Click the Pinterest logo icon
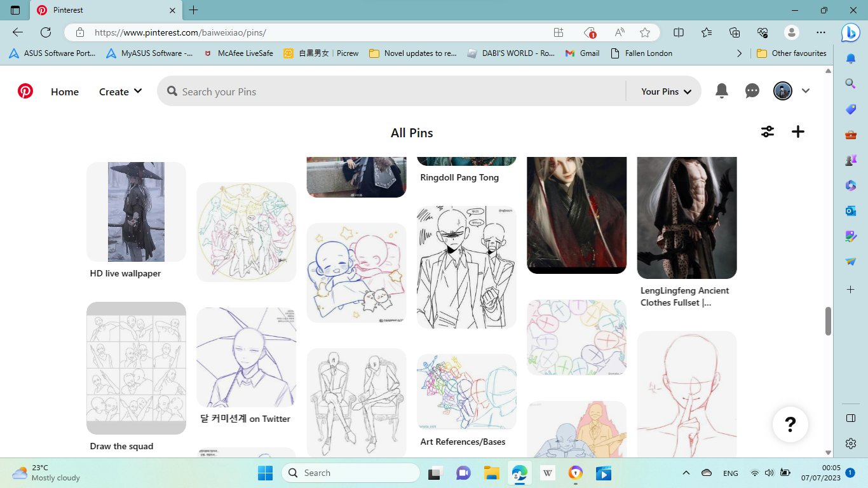Viewport: 868px width, 488px height. pyautogui.click(x=25, y=91)
